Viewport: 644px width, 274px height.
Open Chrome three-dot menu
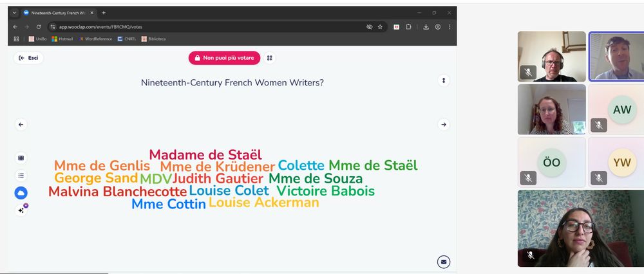pyautogui.click(x=450, y=26)
